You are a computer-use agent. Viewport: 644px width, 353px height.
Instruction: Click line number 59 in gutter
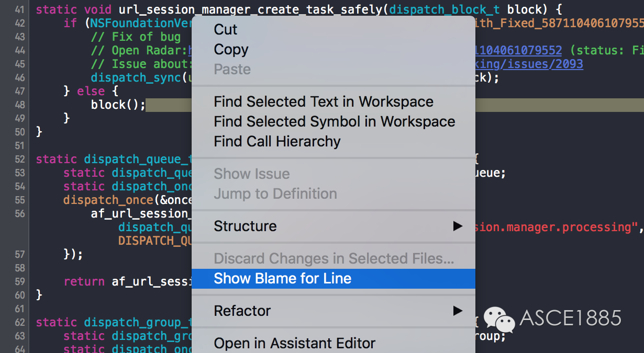pyautogui.click(x=19, y=281)
